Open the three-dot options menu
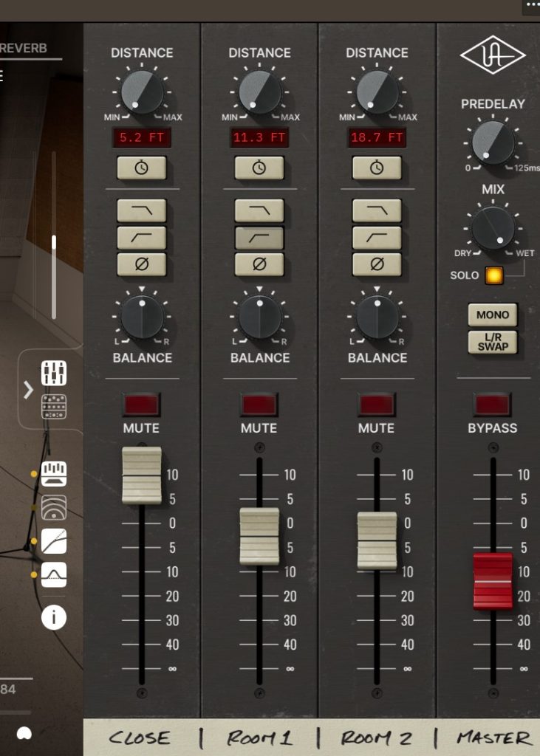Image resolution: width=540 pixels, height=756 pixels. click(x=531, y=5)
